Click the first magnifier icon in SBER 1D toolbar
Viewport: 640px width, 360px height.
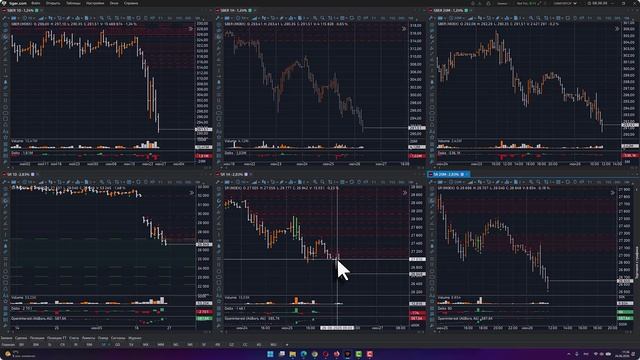102,18
